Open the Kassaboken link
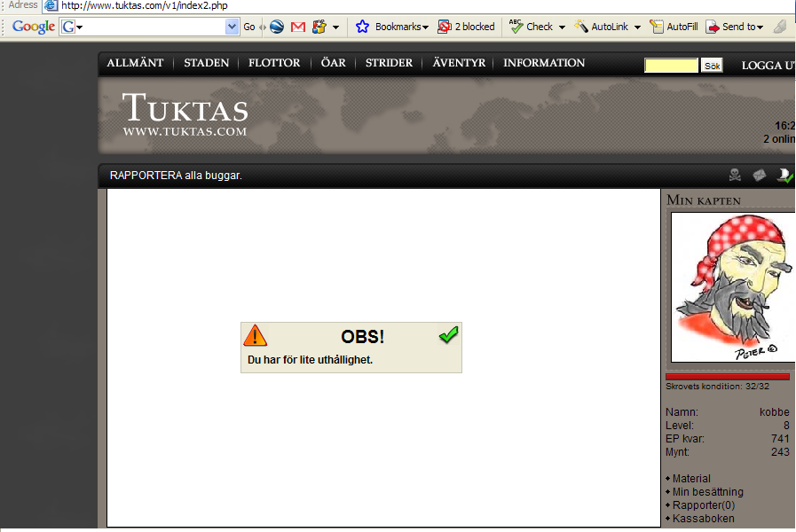 [703, 519]
